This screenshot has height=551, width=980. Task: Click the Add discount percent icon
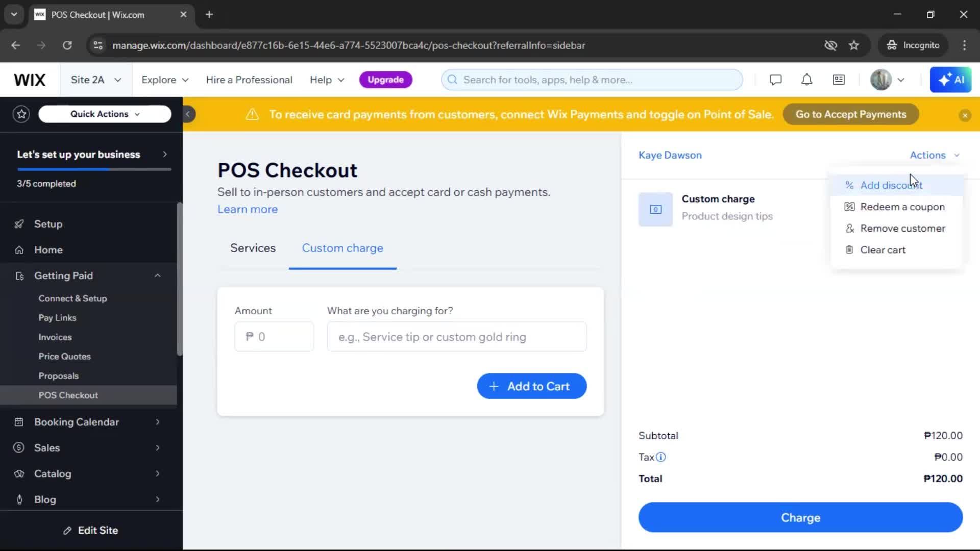(849, 185)
